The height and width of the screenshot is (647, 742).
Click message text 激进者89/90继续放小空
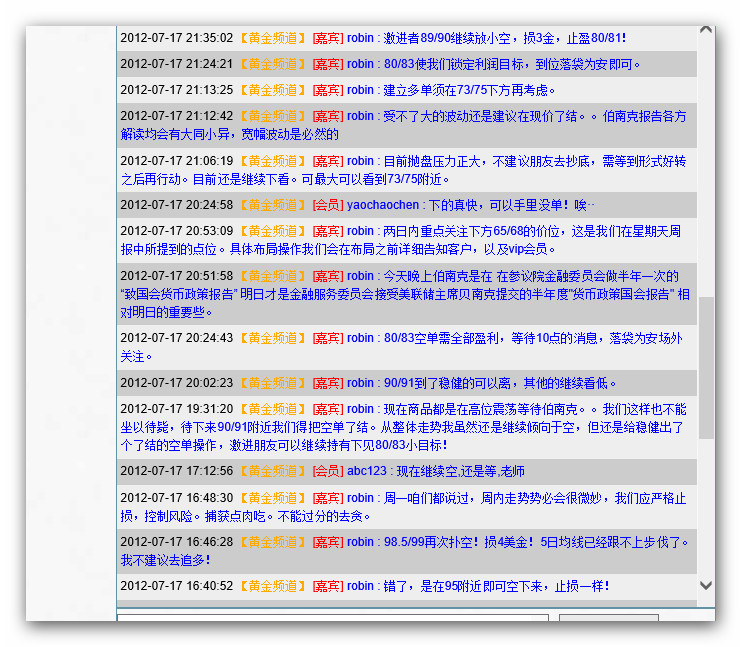(447, 38)
